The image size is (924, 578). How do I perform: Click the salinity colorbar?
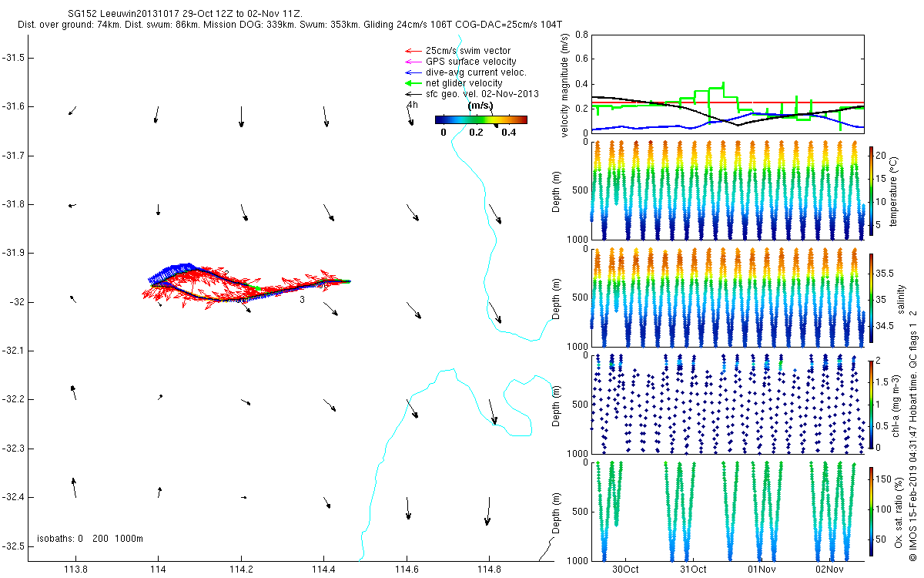(x=872, y=297)
